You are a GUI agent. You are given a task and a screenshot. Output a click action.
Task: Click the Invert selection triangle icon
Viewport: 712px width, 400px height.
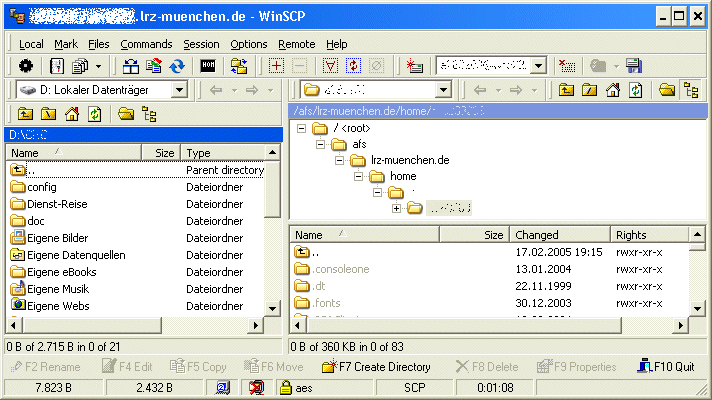[331, 66]
